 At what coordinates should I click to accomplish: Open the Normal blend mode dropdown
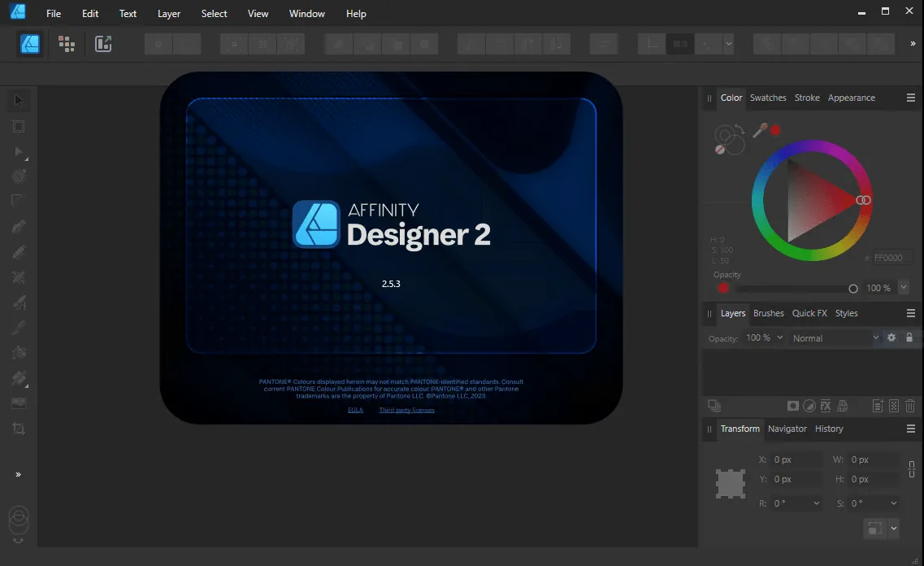[835, 337]
